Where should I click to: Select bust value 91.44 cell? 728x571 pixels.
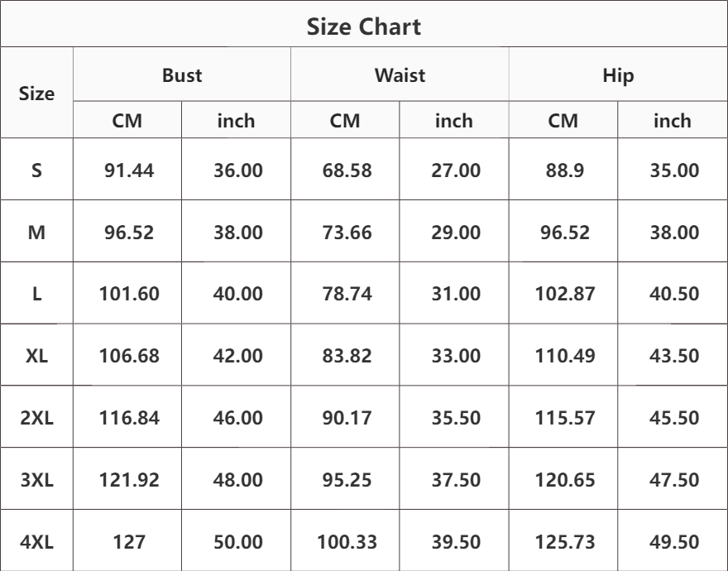coord(127,171)
